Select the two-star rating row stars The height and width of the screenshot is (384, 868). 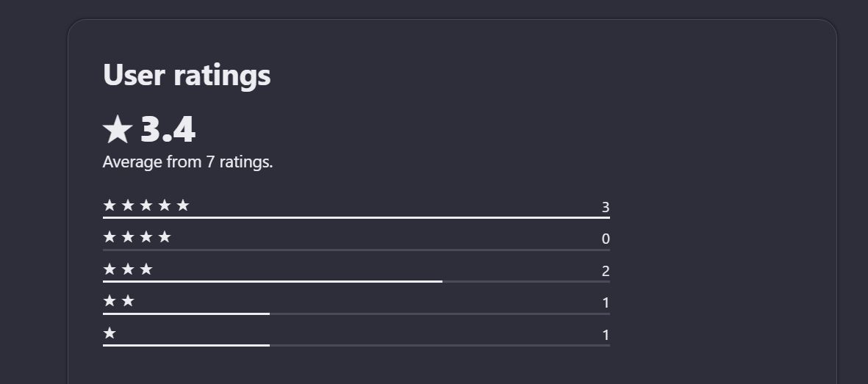pyautogui.click(x=119, y=301)
